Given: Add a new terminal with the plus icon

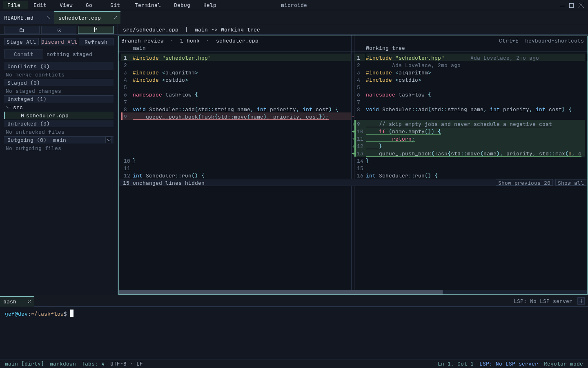Looking at the screenshot, I should point(581,301).
